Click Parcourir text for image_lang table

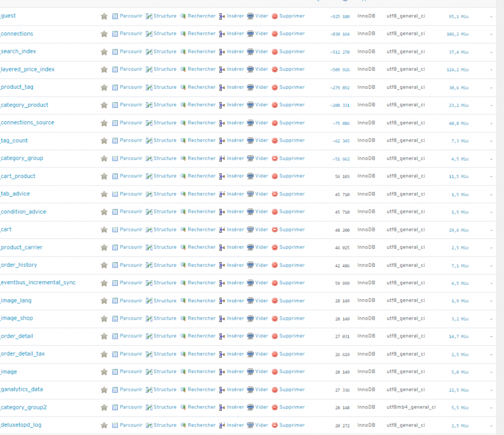[131, 301]
